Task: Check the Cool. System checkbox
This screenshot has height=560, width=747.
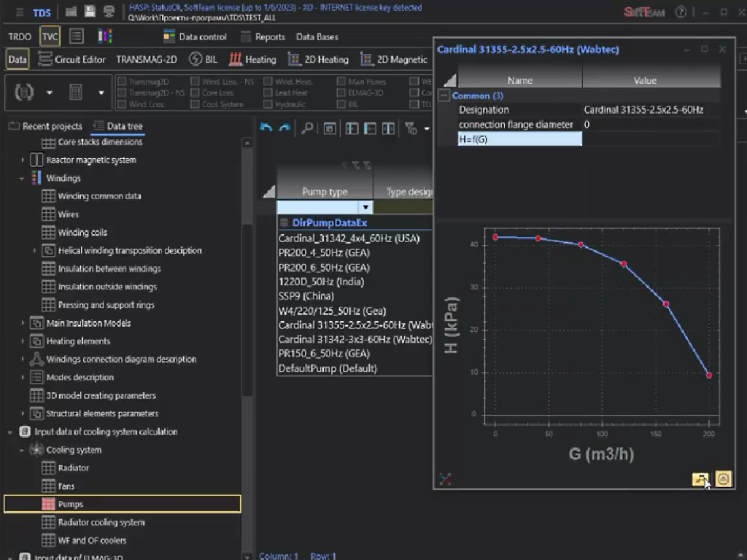Action: click(x=195, y=104)
